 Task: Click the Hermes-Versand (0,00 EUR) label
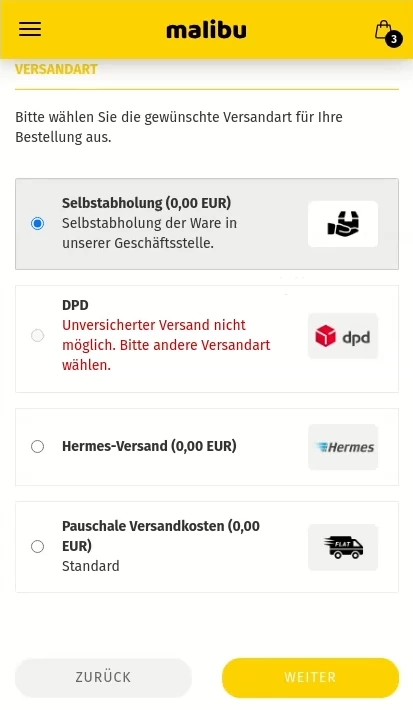(149, 446)
